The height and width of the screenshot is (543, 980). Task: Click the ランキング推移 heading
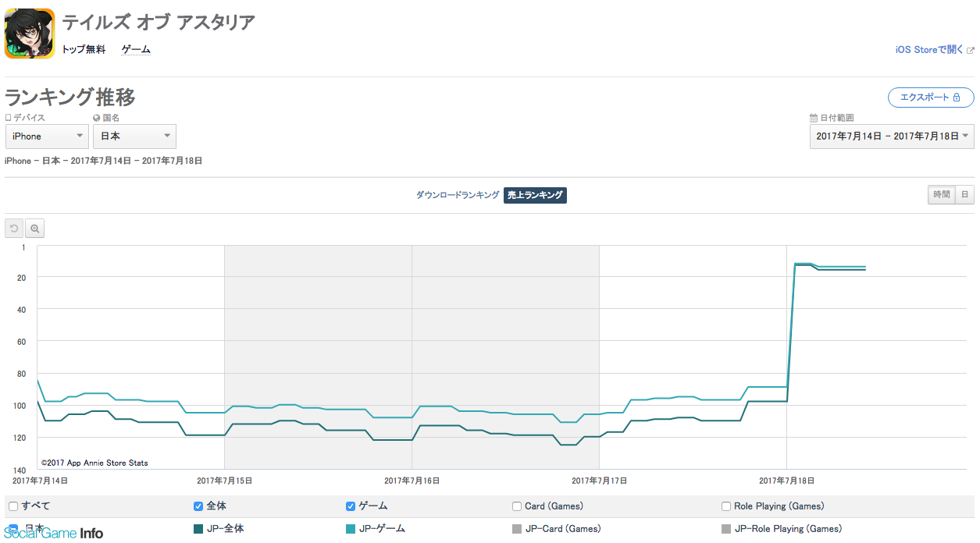(x=70, y=98)
